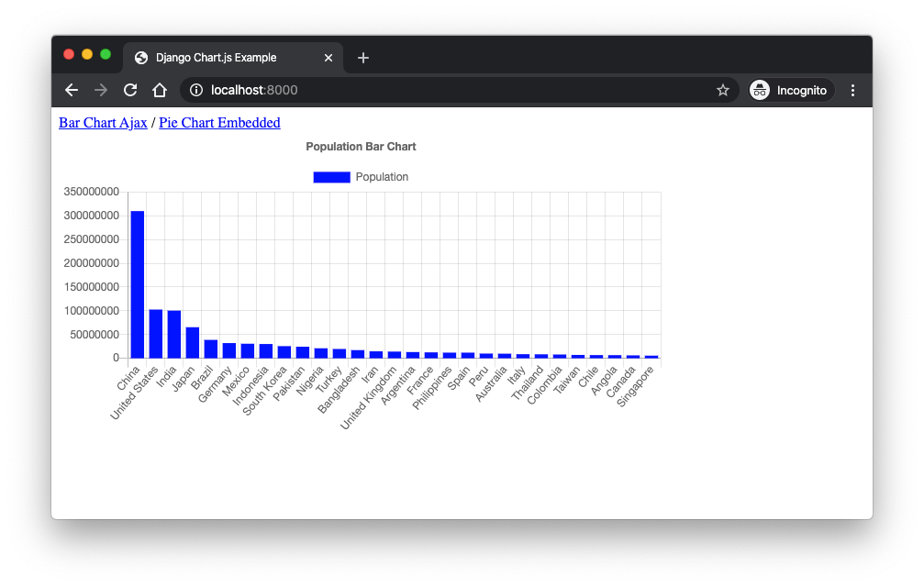924x587 pixels.
Task: Click the page reload icon
Action: pyautogui.click(x=129, y=90)
